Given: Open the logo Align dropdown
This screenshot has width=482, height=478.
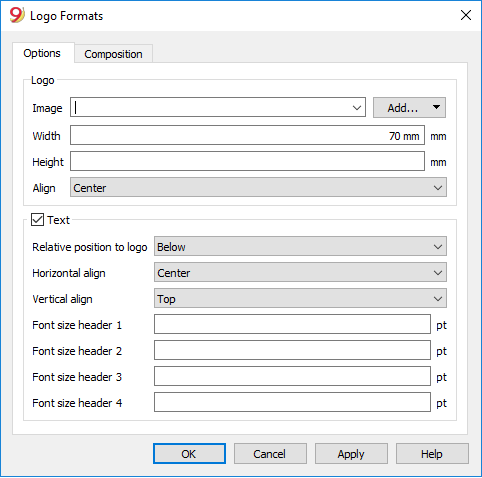Looking at the screenshot, I should point(258,188).
